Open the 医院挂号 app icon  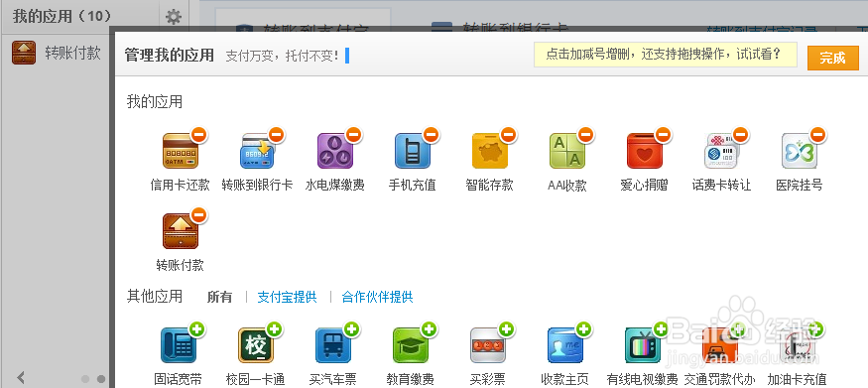[800, 151]
